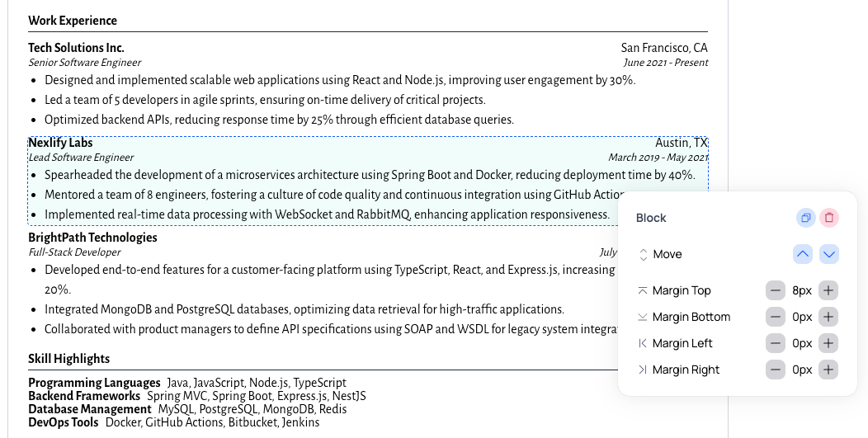The width and height of the screenshot is (868, 438).
Task: Click the Move up-down arrows icon
Action: [x=644, y=254]
